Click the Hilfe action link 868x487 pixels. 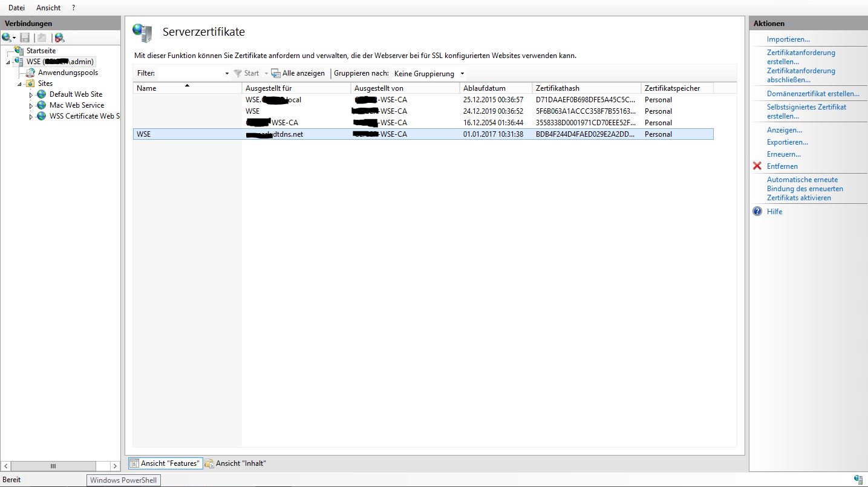tap(775, 212)
